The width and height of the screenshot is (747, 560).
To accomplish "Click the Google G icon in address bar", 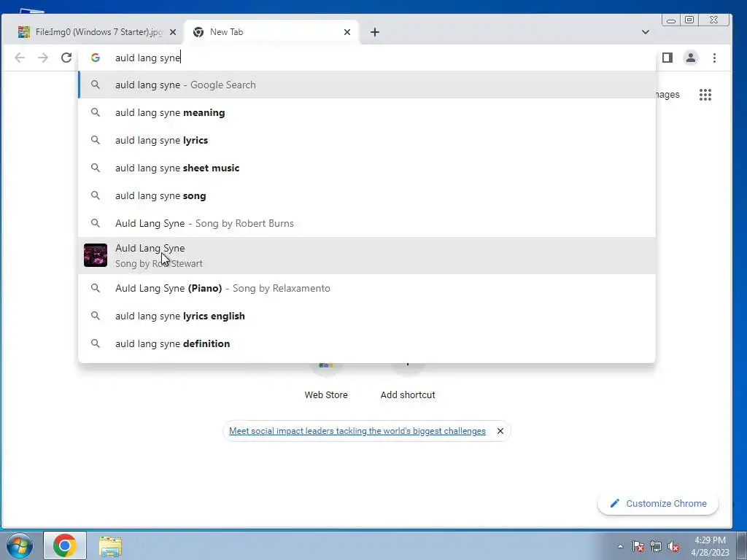I will coord(96,58).
